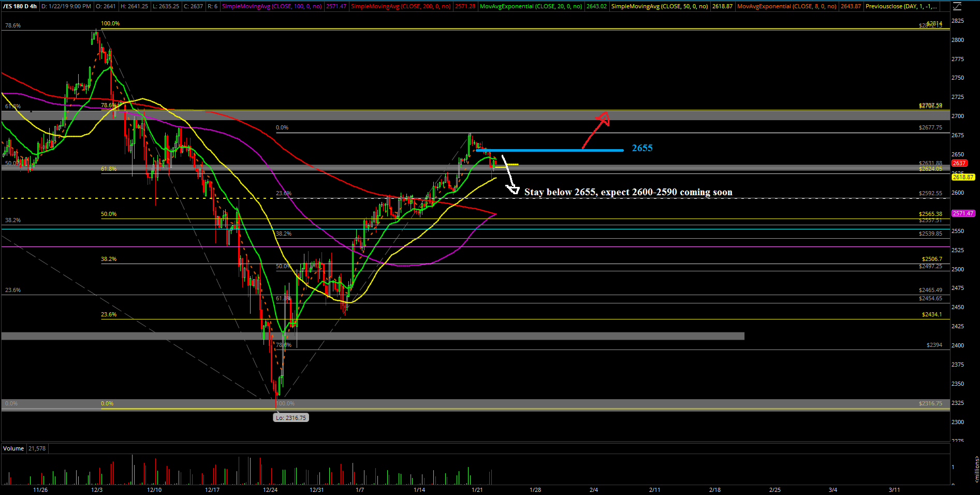
Task: Click the volume value 21,578
Action: click(37, 448)
